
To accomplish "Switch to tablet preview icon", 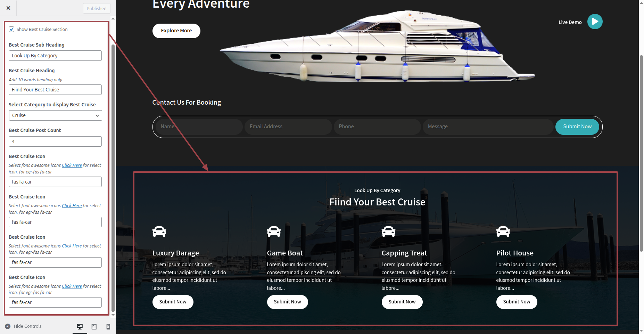I will click(94, 326).
